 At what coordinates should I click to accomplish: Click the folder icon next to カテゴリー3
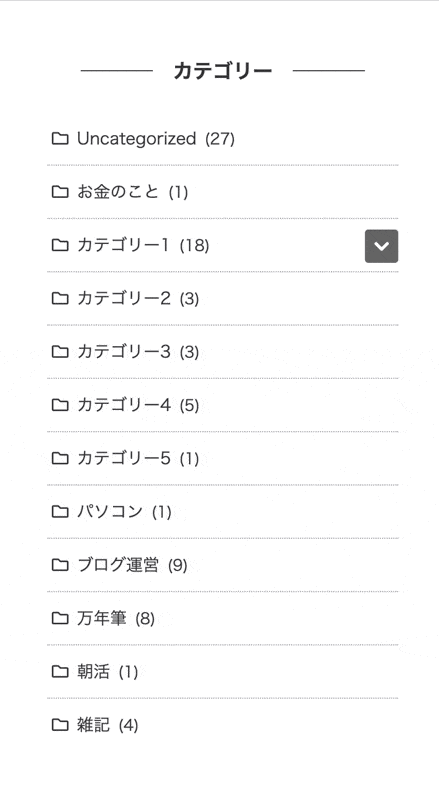coord(60,352)
